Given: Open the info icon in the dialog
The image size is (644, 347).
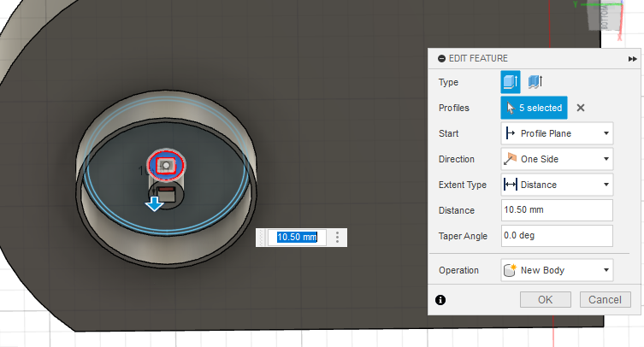Looking at the screenshot, I should coord(440,300).
